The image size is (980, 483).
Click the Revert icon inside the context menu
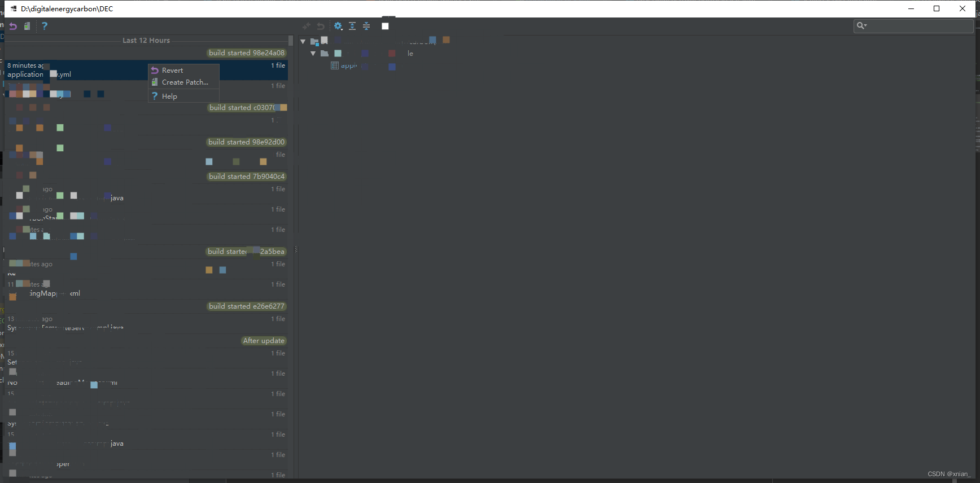point(155,71)
